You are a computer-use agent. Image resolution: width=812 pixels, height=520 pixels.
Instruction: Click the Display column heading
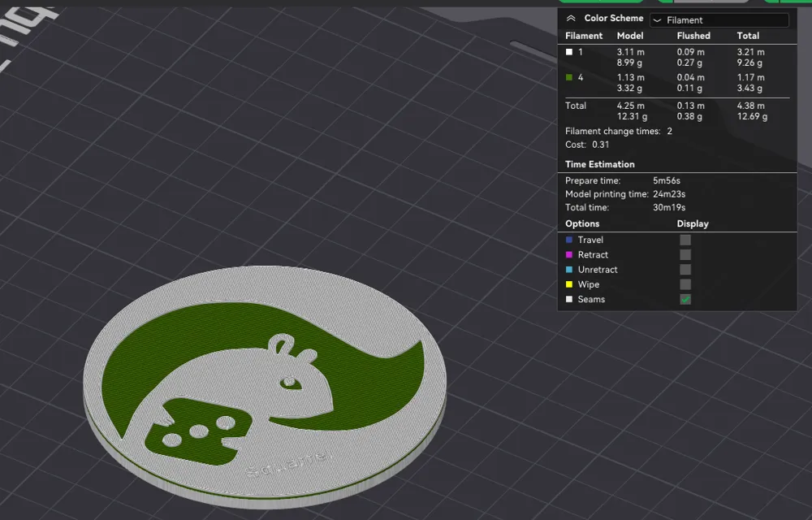[693, 223]
